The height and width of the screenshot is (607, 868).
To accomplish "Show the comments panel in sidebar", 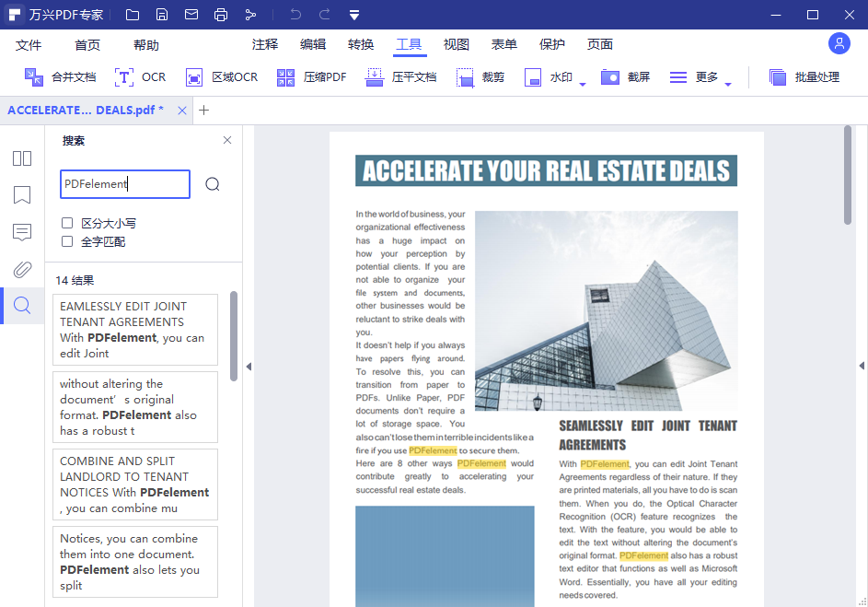I will point(22,232).
